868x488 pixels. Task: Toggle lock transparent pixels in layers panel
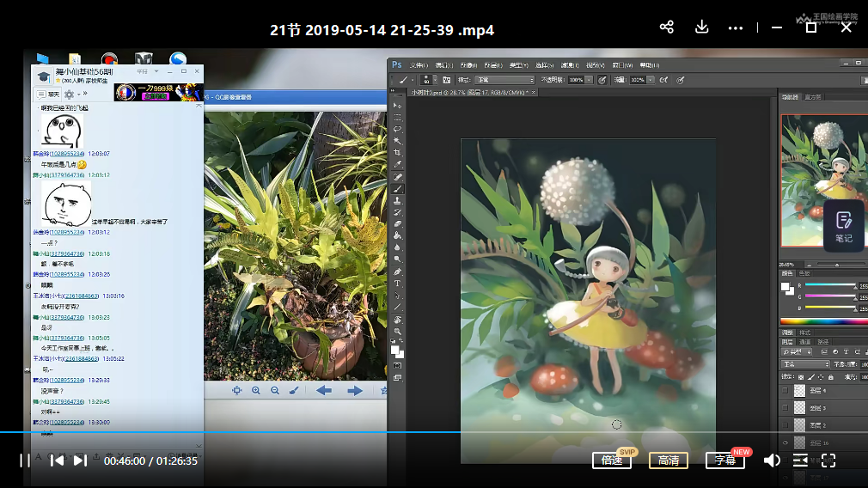(800, 377)
